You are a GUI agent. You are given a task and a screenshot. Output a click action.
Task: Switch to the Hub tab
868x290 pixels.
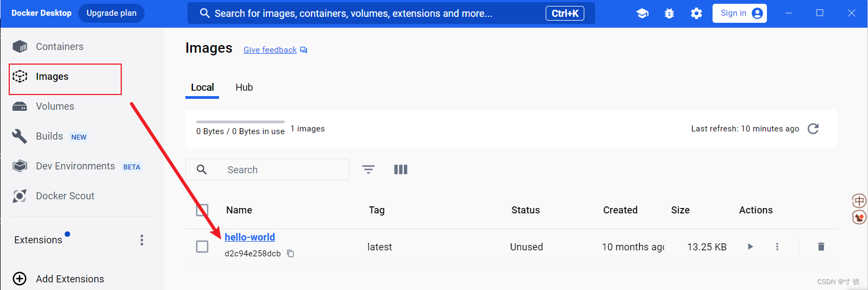pyautogui.click(x=244, y=87)
